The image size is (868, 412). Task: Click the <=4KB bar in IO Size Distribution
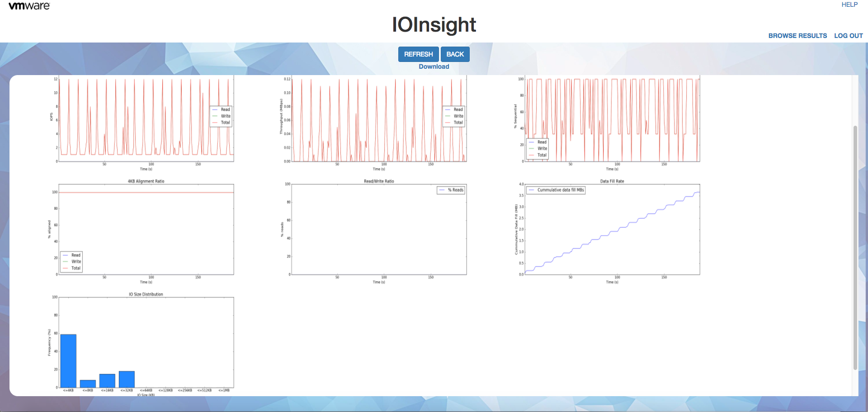point(68,361)
